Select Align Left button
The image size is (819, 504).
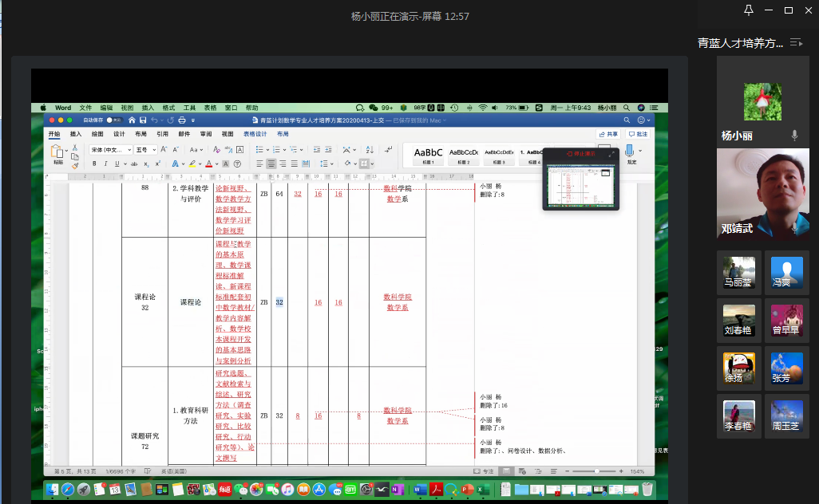tap(259, 163)
